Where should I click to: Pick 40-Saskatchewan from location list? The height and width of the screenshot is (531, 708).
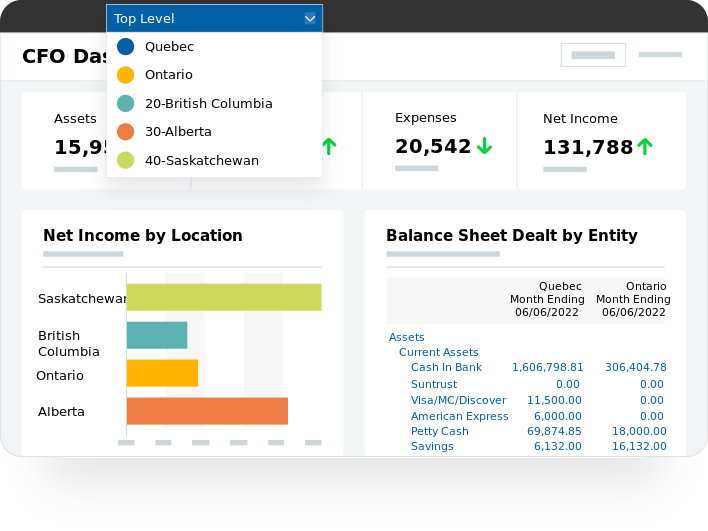coord(201,160)
